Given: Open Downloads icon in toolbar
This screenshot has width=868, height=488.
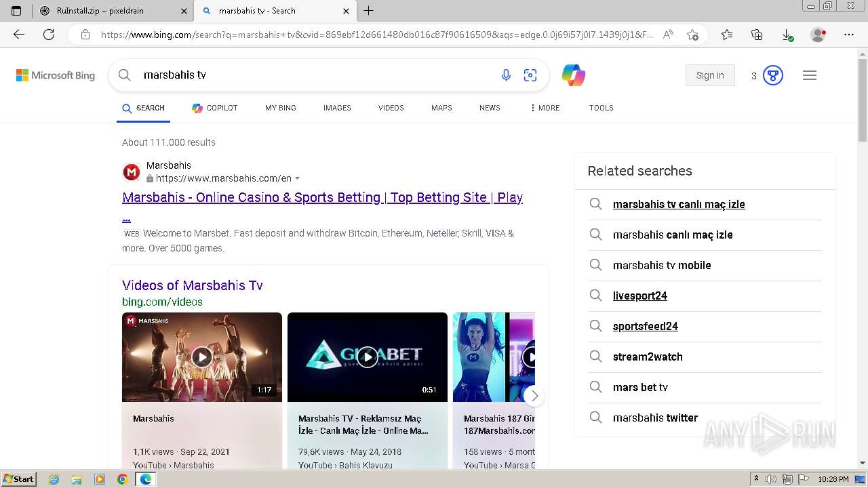Looking at the screenshot, I should point(787,35).
